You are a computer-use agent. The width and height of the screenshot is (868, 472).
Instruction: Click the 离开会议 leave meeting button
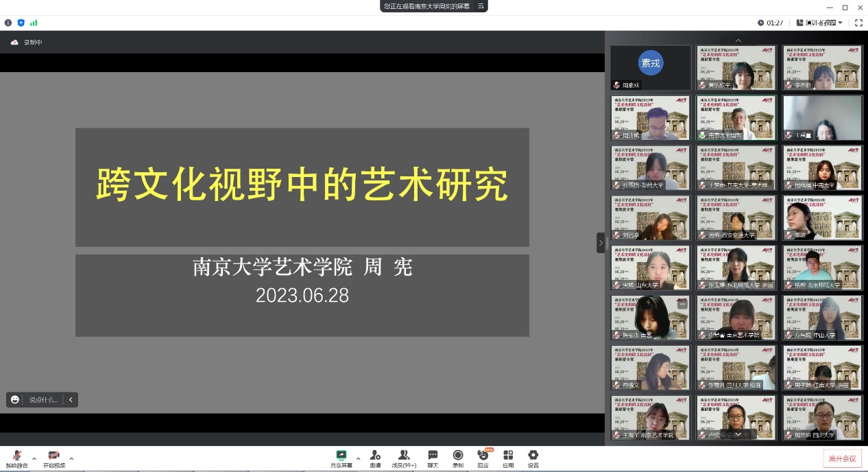coord(842,458)
